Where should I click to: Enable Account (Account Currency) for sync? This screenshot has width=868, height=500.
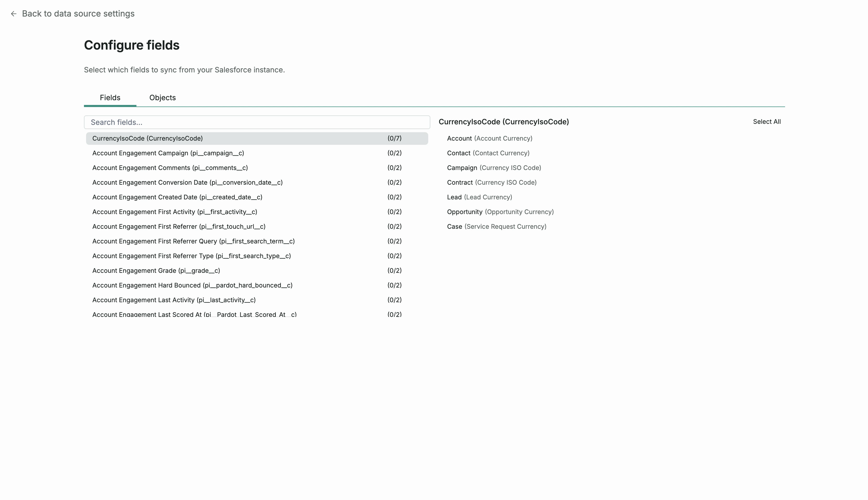click(x=489, y=139)
